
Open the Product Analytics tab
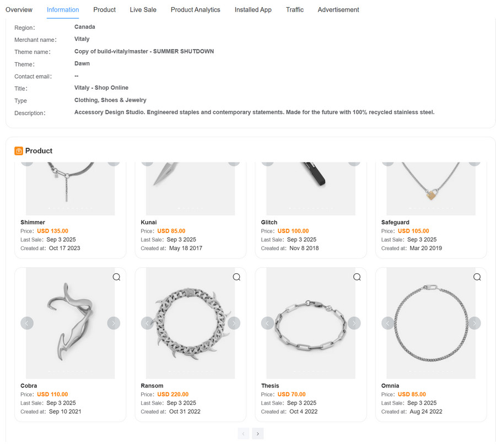point(195,10)
